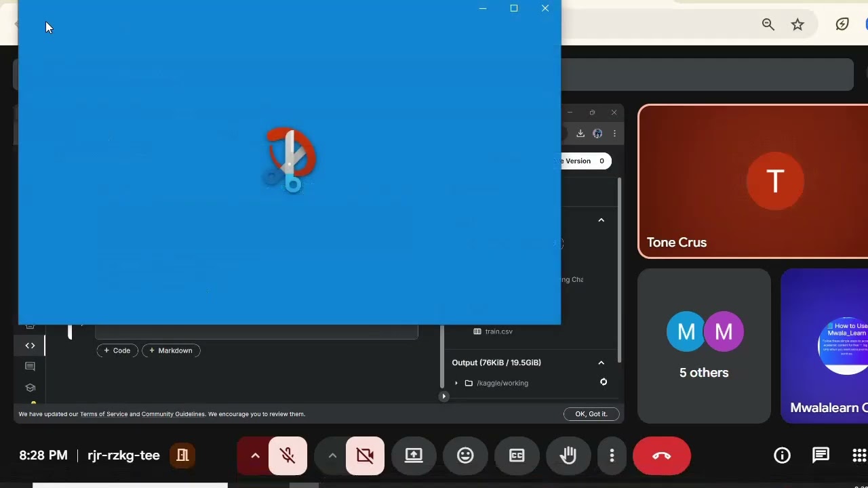Expand the /kaggle/working folder
This screenshot has height=488, width=868.
pos(456,383)
